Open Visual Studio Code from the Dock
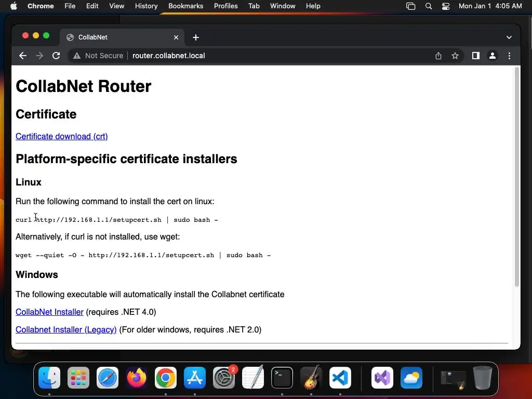Screen dimensions: 532x399 pos(340,378)
